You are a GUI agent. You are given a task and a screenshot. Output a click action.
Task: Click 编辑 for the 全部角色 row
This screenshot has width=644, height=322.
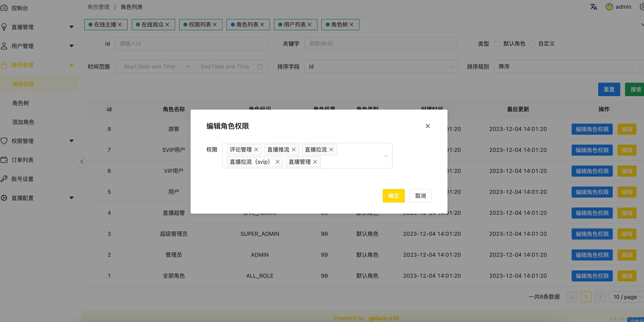point(627,276)
